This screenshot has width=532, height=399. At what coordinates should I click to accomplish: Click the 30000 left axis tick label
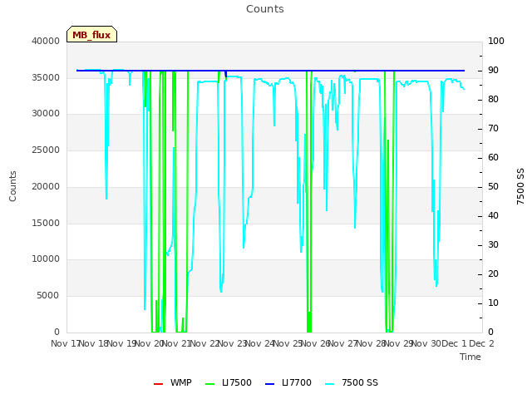(x=46, y=113)
